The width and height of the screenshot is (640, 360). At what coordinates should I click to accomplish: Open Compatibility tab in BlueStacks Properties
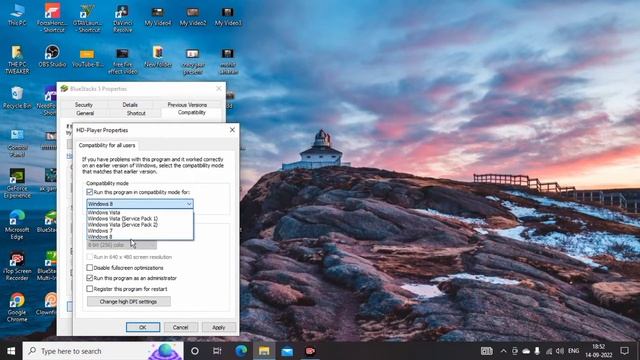click(x=191, y=113)
